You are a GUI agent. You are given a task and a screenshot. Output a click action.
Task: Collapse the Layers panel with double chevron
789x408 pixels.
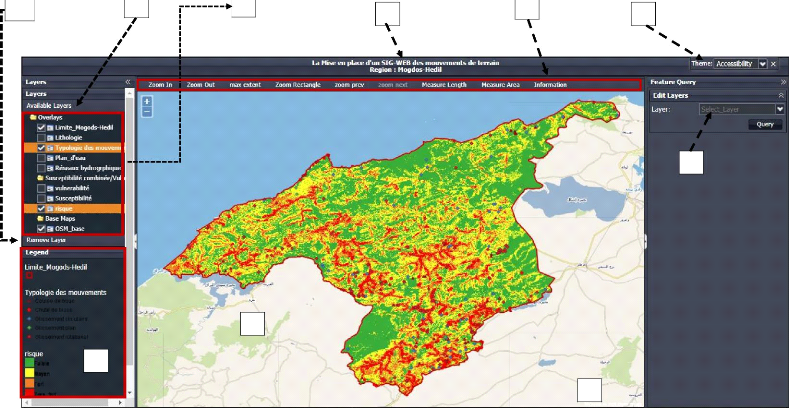tap(128, 82)
